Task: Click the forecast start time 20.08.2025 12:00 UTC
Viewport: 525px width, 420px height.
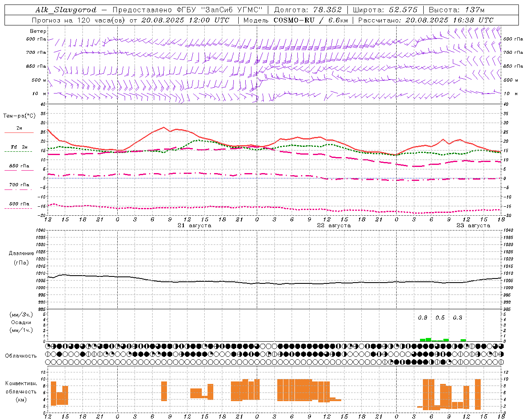Action: [185, 20]
